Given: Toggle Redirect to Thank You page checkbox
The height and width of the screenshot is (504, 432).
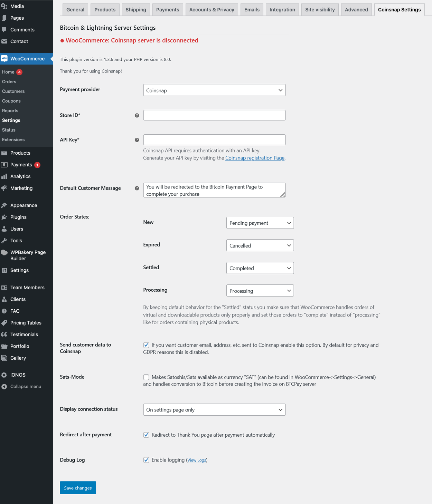Looking at the screenshot, I should tap(146, 435).
